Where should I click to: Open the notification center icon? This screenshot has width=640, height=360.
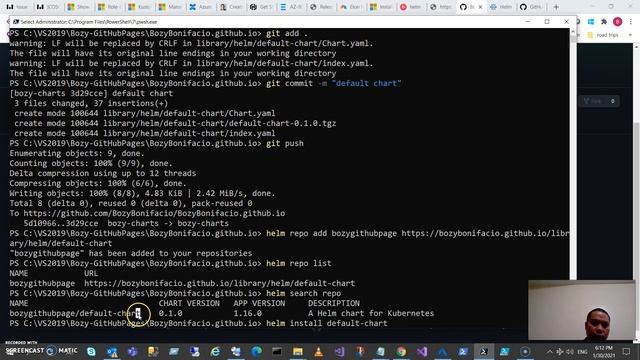point(627,351)
